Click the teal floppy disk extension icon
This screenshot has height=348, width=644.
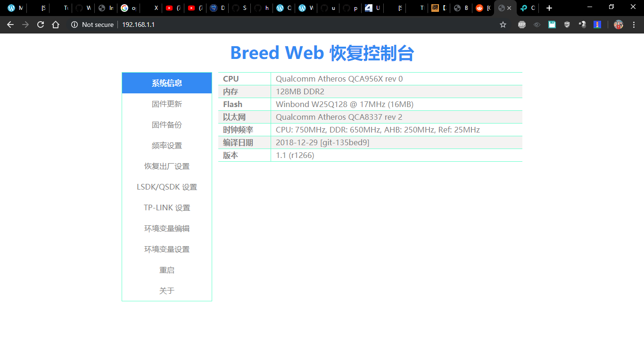point(552,25)
